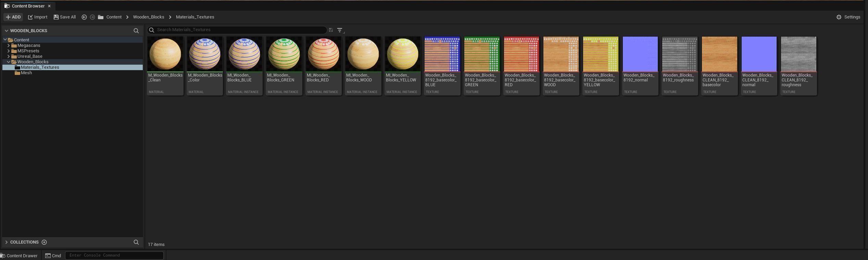Click the search icon in WOODEN_BLOCKS header
This screenshot has height=260, width=868.
click(x=136, y=31)
